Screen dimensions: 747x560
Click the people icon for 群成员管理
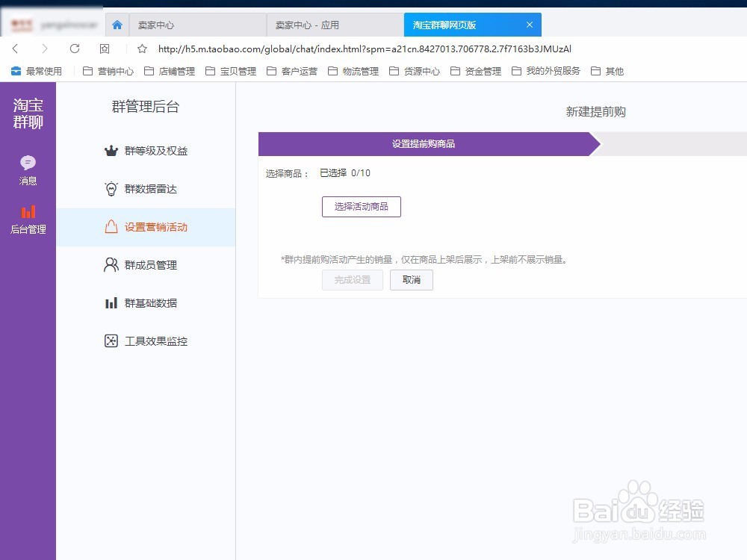coord(110,264)
